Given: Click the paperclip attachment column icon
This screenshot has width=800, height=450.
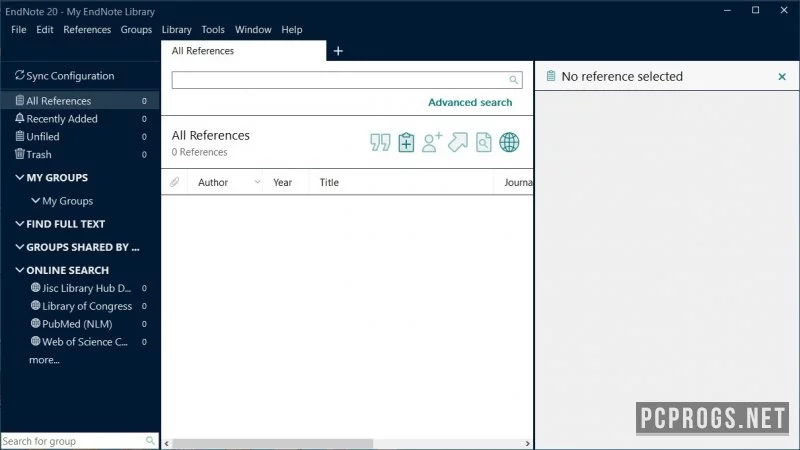Looking at the screenshot, I should point(174,182).
